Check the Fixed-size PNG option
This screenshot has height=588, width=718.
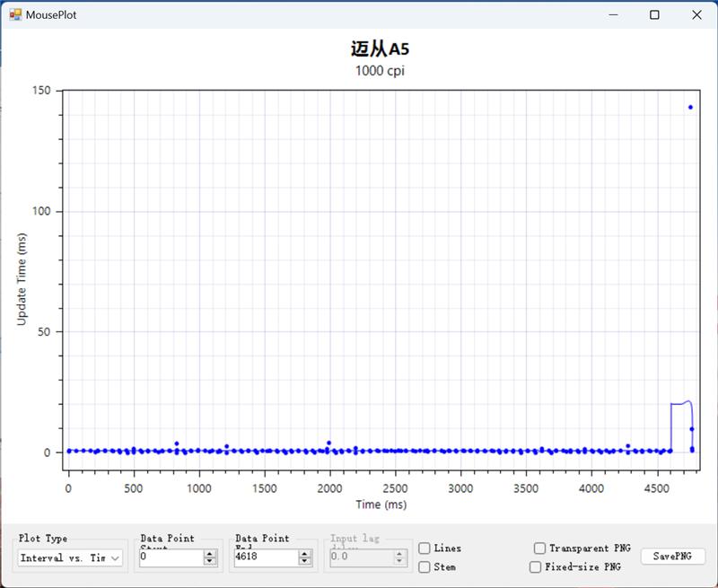(x=536, y=567)
